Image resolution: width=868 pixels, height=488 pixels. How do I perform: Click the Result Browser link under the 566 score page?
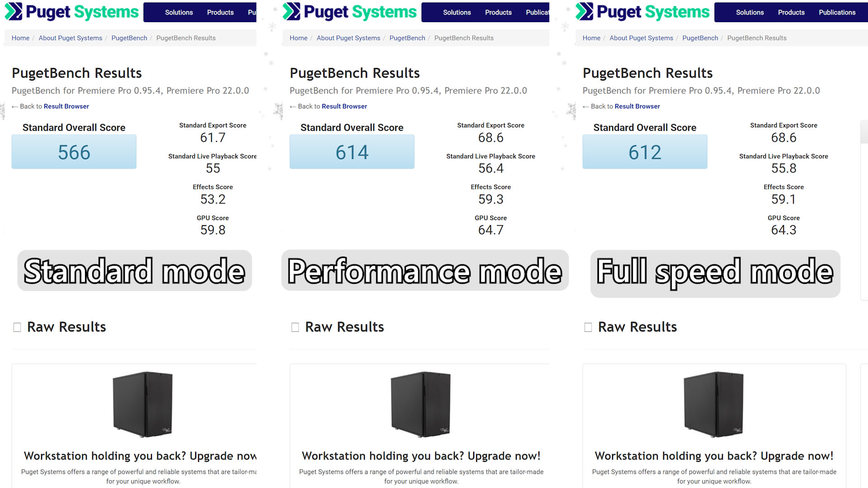click(x=66, y=106)
